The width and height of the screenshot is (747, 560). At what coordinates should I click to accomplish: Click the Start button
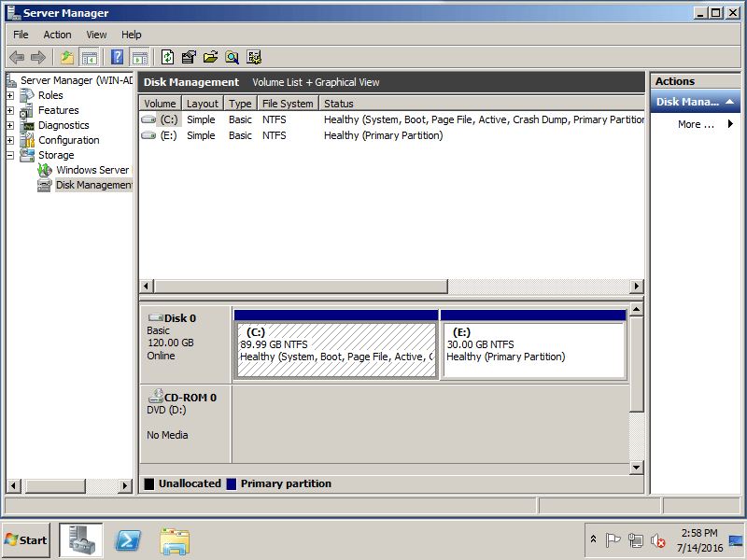click(x=26, y=539)
